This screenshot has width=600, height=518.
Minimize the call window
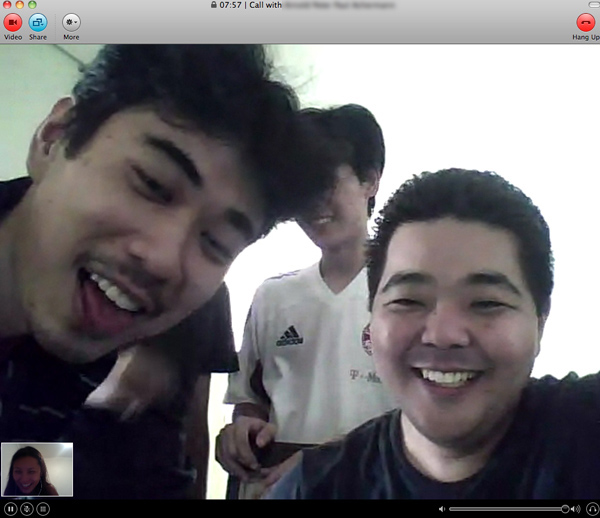click(18, 5)
